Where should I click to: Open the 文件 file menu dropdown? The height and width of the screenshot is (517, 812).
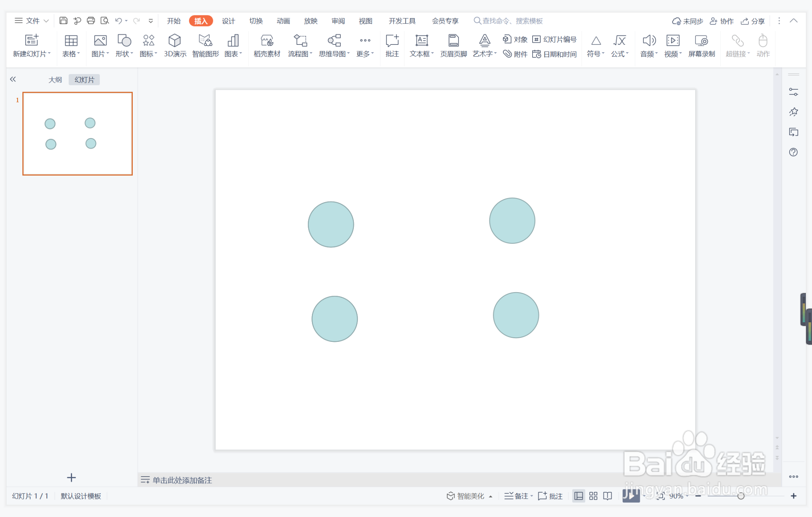pyautogui.click(x=32, y=21)
